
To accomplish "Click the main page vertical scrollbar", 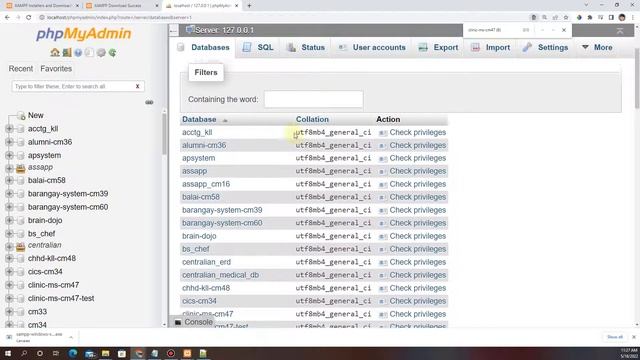I will click(x=637, y=78).
